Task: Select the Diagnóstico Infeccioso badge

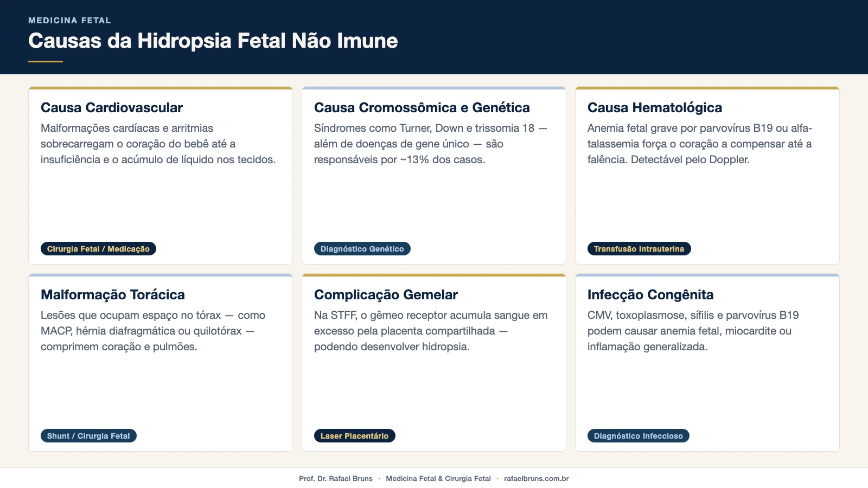Action: 638,435
